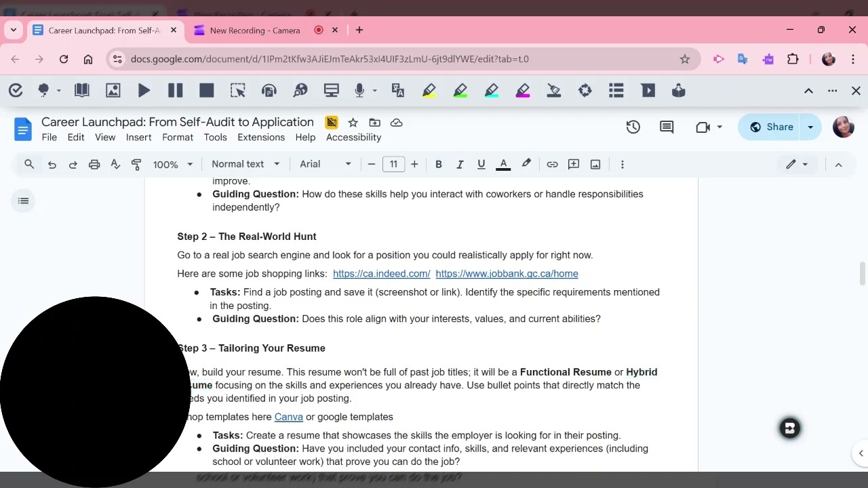Move document with folder icon
This screenshot has height=488, width=868.
(x=374, y=123)
